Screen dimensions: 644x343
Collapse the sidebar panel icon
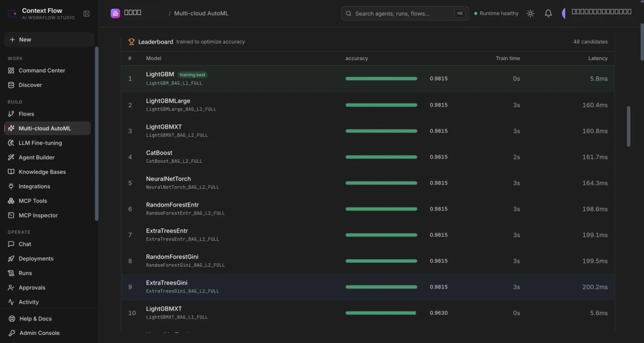tap(86, 14)
